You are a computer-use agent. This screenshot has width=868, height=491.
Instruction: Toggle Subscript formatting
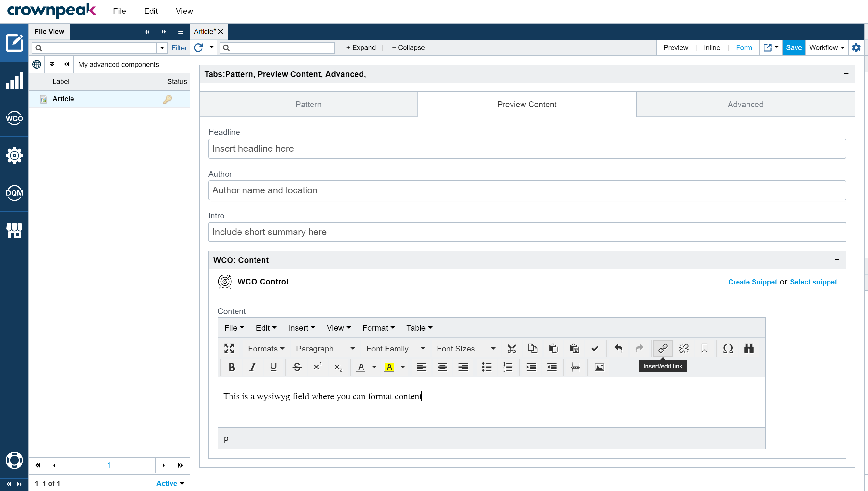[338, 367]
